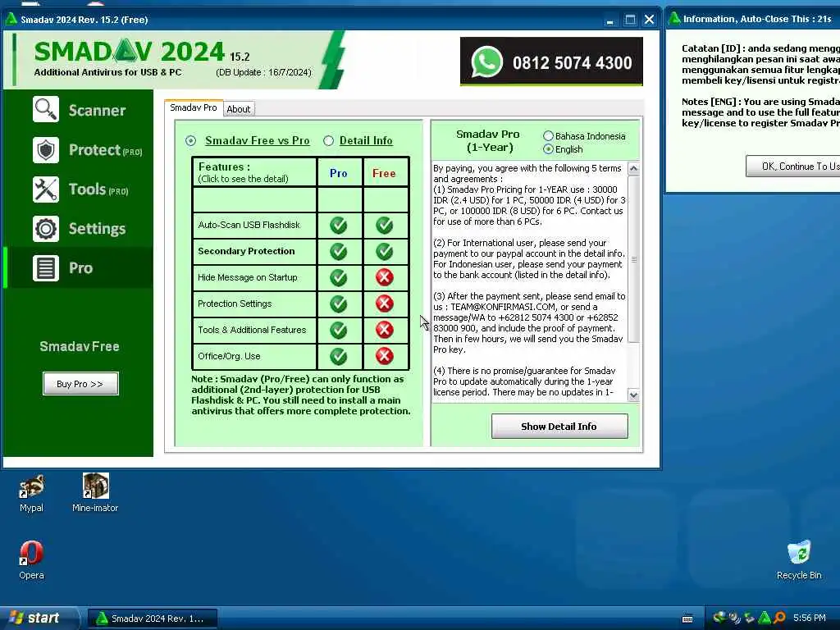The width and height of the screenshot is (840, 630).
Task: Click the Free checkmark for Secondary Protection
Action: point(385,251)
